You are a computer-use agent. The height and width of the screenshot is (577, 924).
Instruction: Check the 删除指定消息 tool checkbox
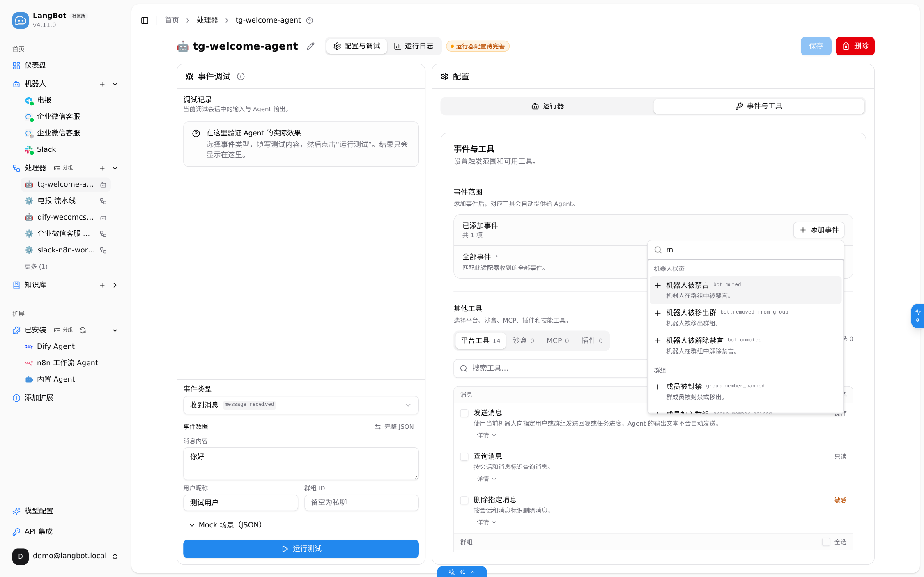tap(464, 500)
